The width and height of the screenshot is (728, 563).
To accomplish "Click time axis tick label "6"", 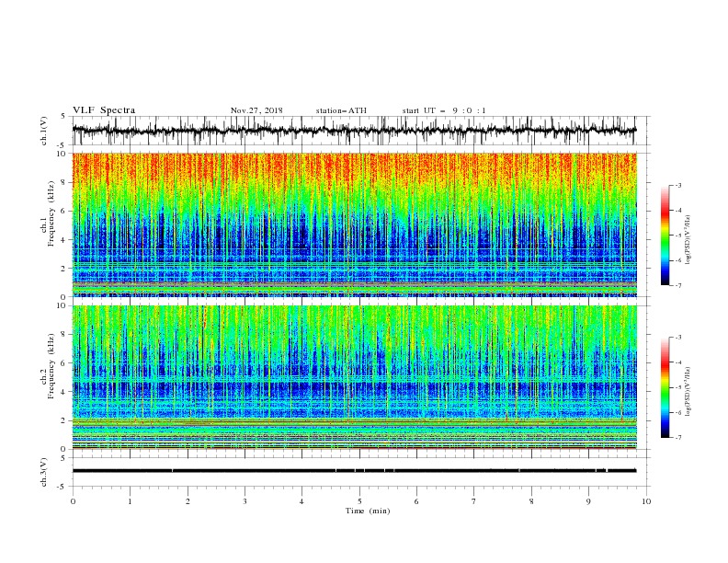I will 416,501.
